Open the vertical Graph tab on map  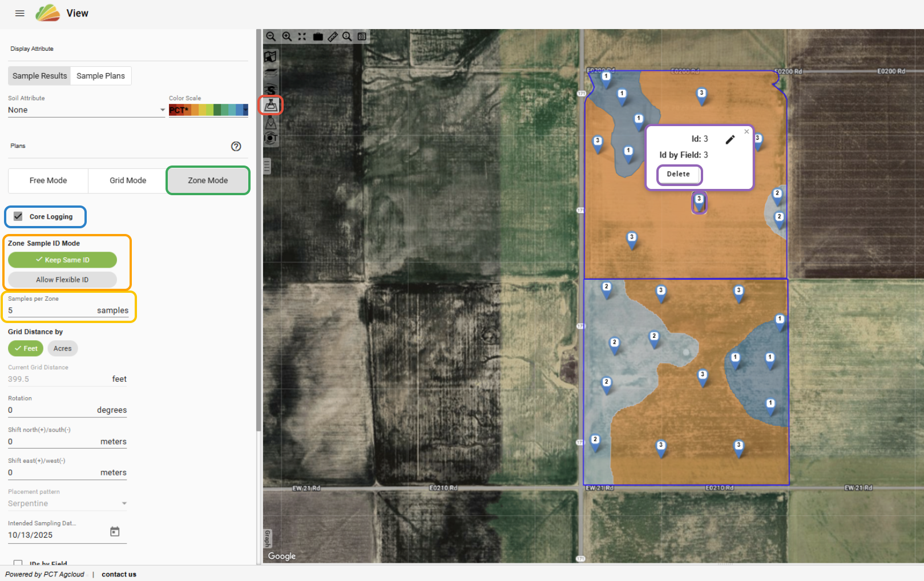point(268,538)
